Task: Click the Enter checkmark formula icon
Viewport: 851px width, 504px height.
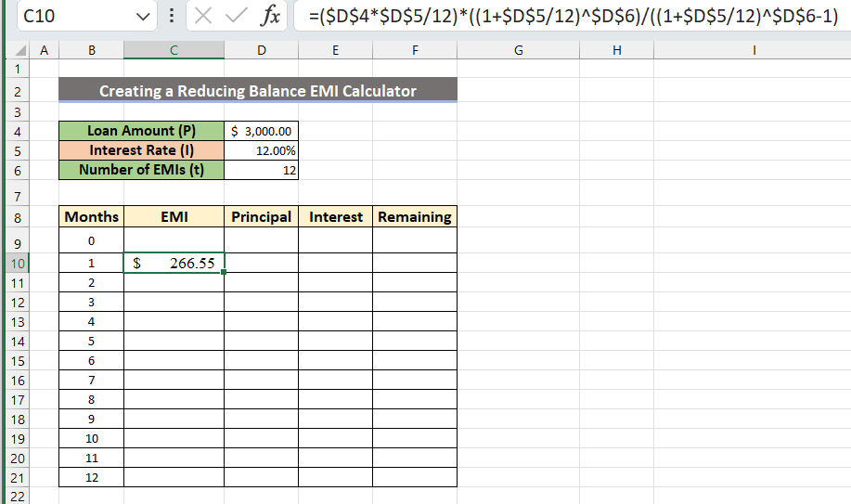Action: tap(236, 16)
